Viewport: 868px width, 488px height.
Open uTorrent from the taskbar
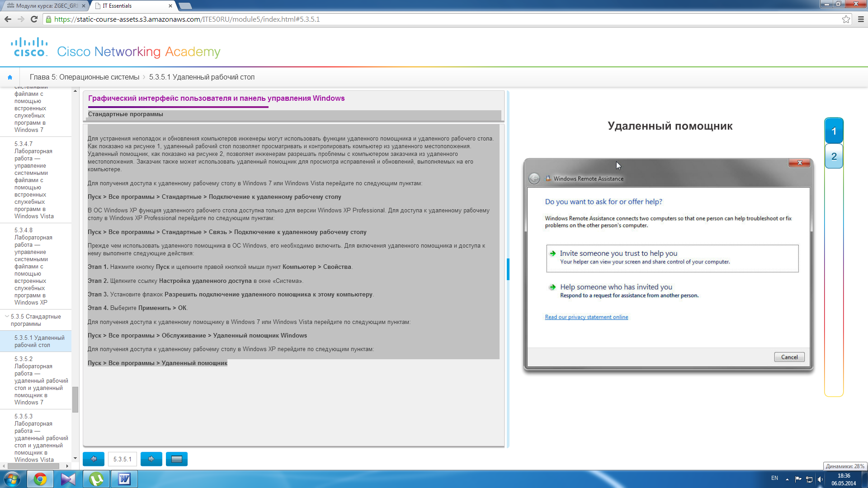pyautogui.click(x=96, y=479)
